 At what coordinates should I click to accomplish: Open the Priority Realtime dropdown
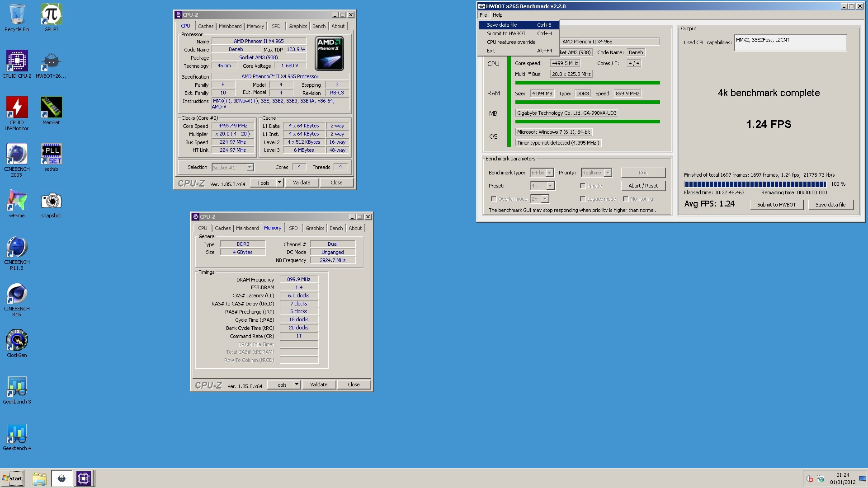point(608,173)
